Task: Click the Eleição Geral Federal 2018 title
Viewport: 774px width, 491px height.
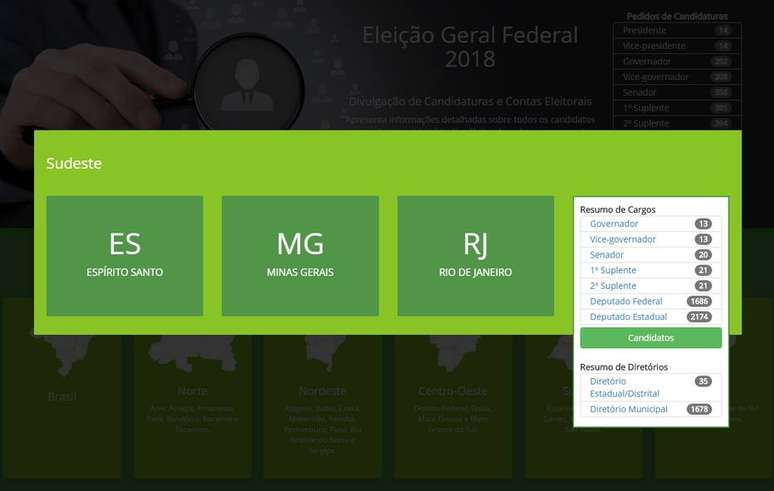Action: pyautogui.click(x=470, y=47)
